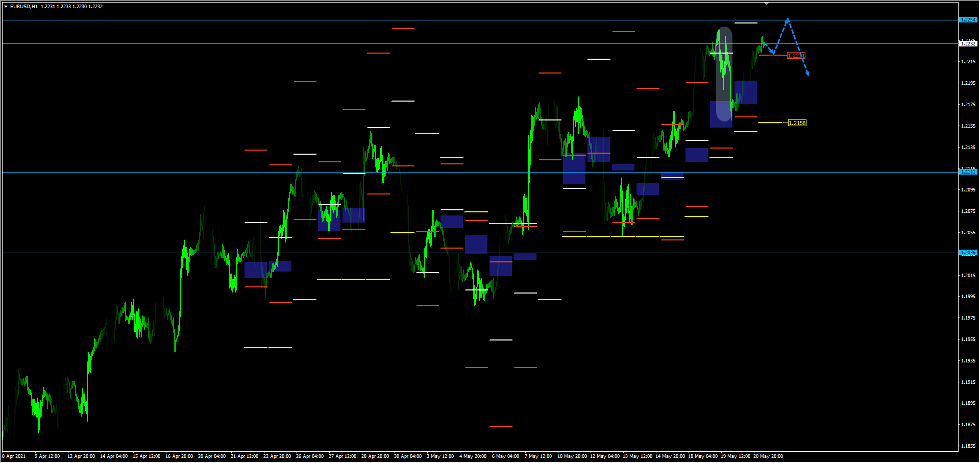The image size is (980, 463).
Task: Click the 3 May 12:00 time label
Action: [440, 456]
